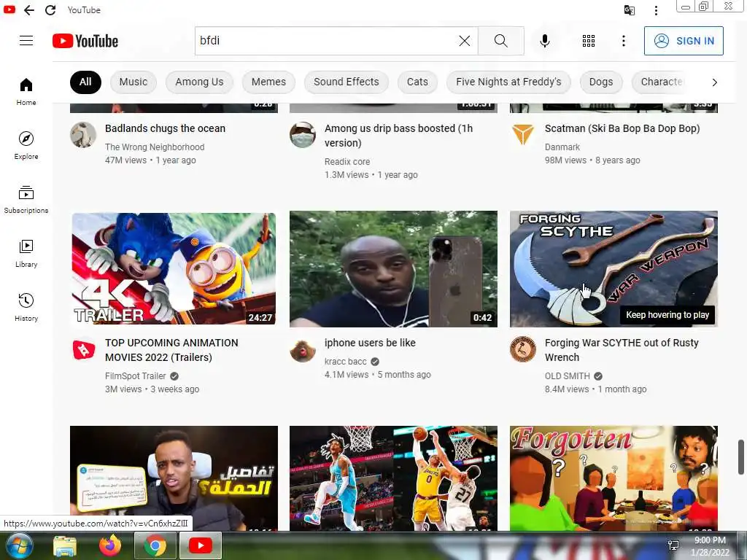Click the page vertical scrollbar thumb

741,457
